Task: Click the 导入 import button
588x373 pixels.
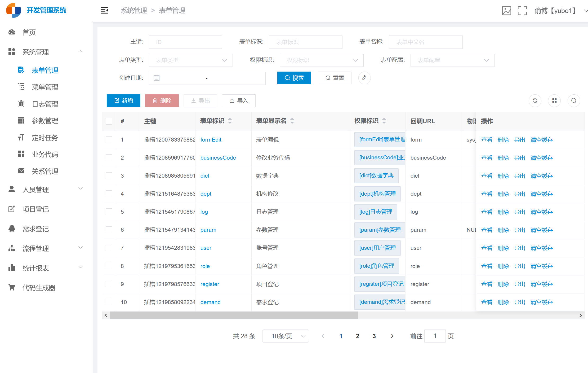Action: point(239,101)
